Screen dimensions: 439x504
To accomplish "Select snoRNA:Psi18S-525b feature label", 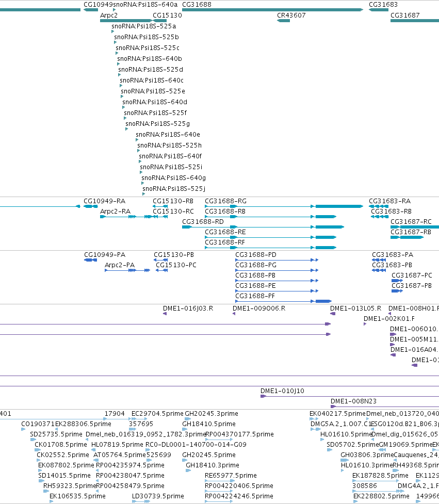I will [146, 37].
